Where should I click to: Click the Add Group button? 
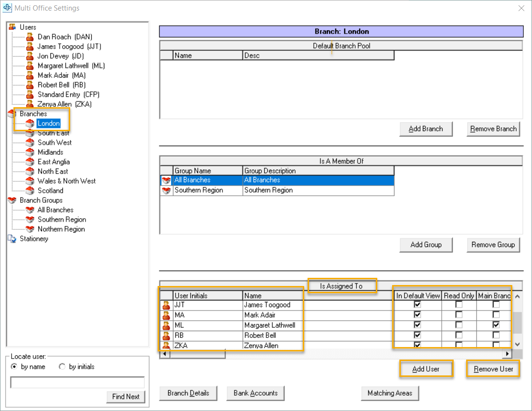pyautogui.click(x=426, y=245)
